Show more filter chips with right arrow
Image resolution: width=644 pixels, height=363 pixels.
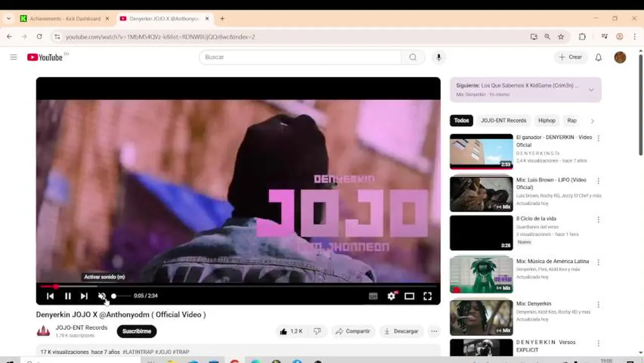[592, 121]
